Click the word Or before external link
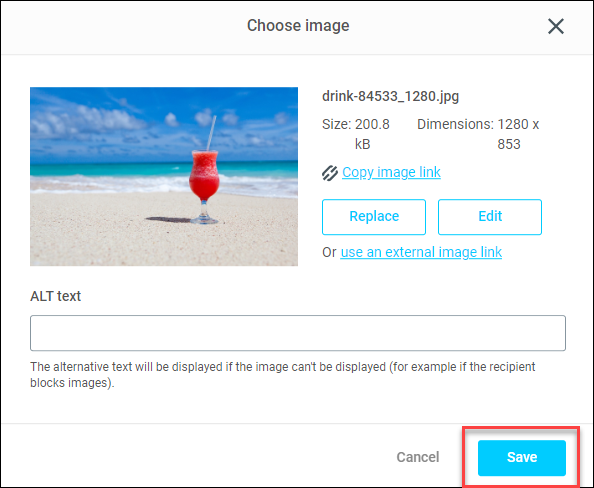 [x=329, y=252]
